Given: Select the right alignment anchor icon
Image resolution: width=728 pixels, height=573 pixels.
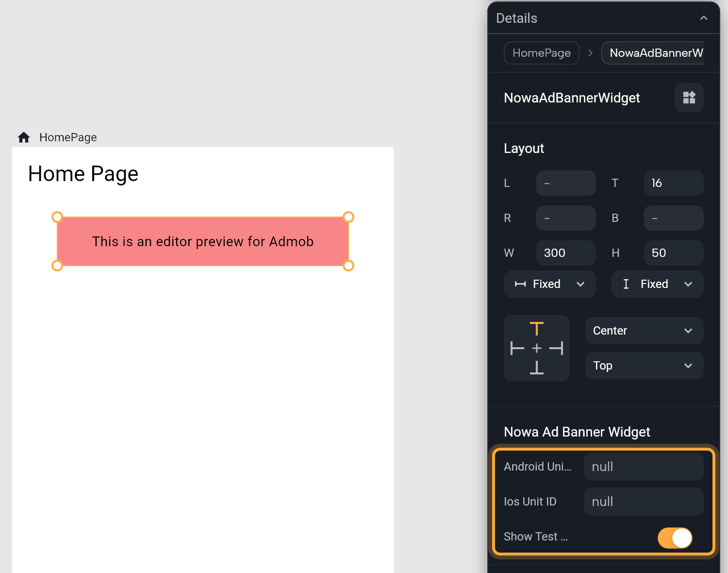Looking at the screenshot, I should pos(556,348).
